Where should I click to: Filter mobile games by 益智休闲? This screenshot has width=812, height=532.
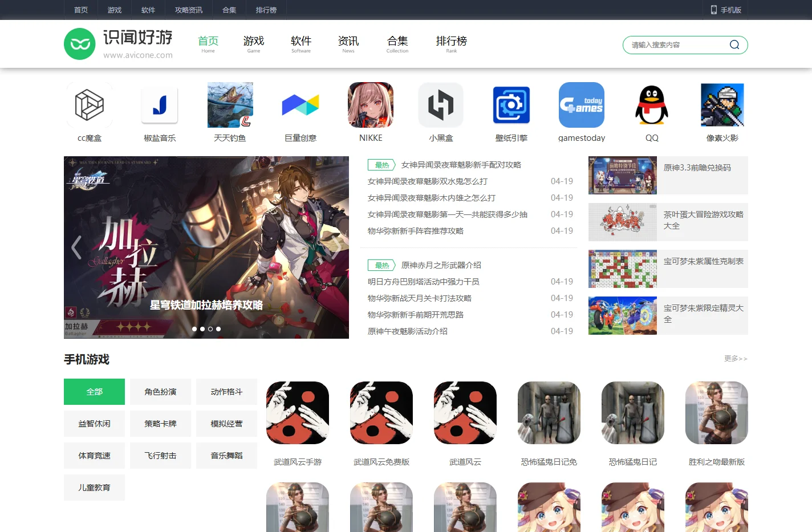[94, 424]
